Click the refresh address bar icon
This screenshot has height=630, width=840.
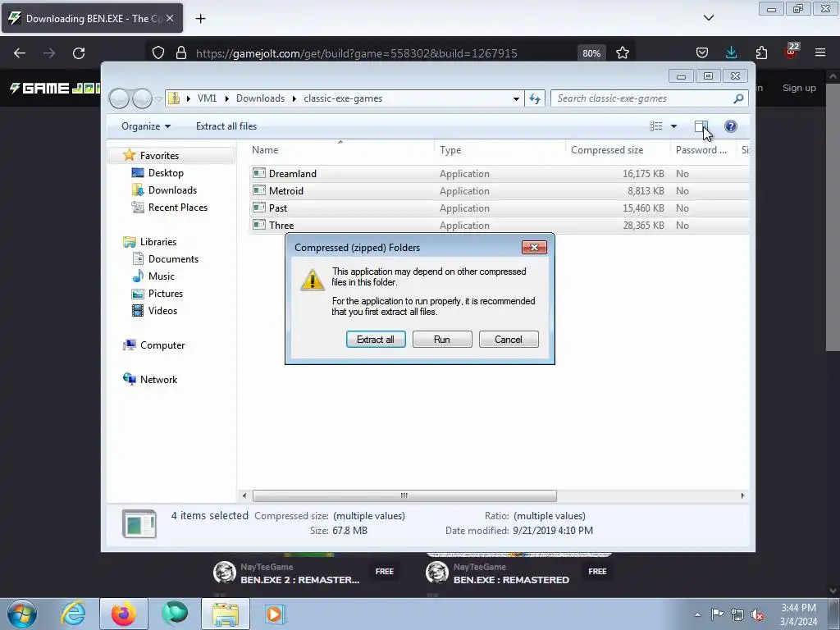click(x=535, y=98)
